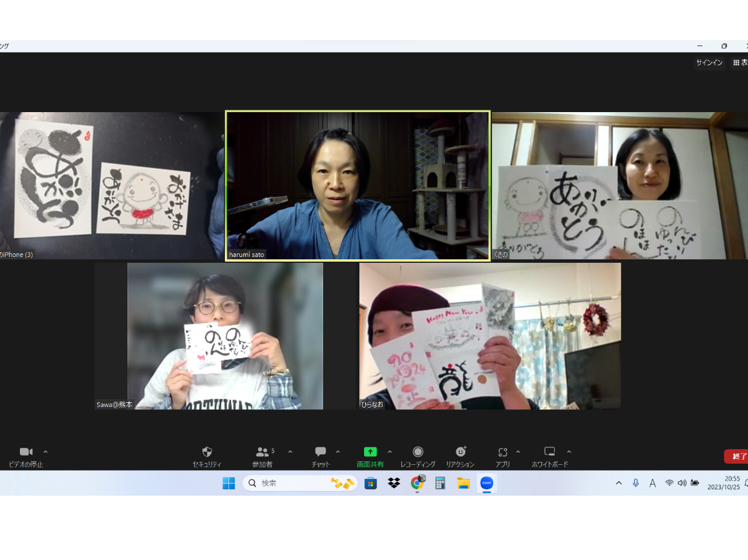This screenshot has width=748, height=560.
Task: Open the Chat bubble icon
Action: click(320, 452)
